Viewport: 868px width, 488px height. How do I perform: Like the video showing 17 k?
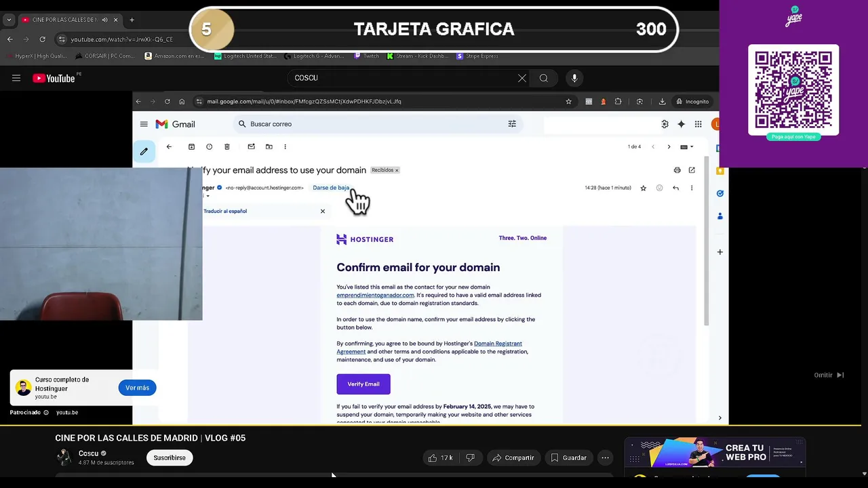440,457
